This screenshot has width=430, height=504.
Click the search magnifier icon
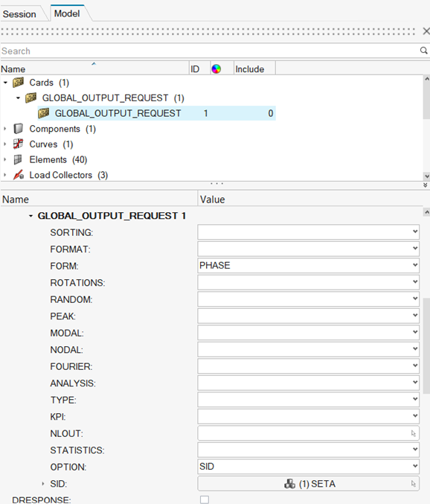tap(423, 51)
